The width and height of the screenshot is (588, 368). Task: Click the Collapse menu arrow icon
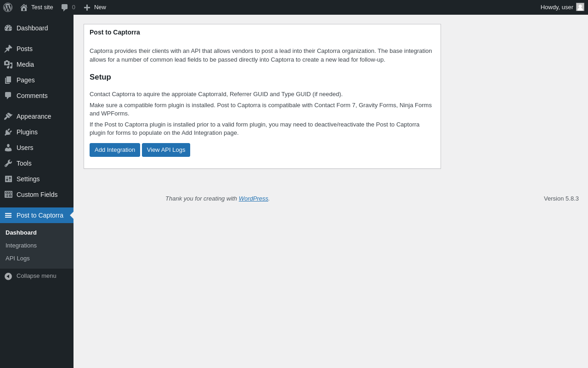pyautogui.click(x=8, y=276)
